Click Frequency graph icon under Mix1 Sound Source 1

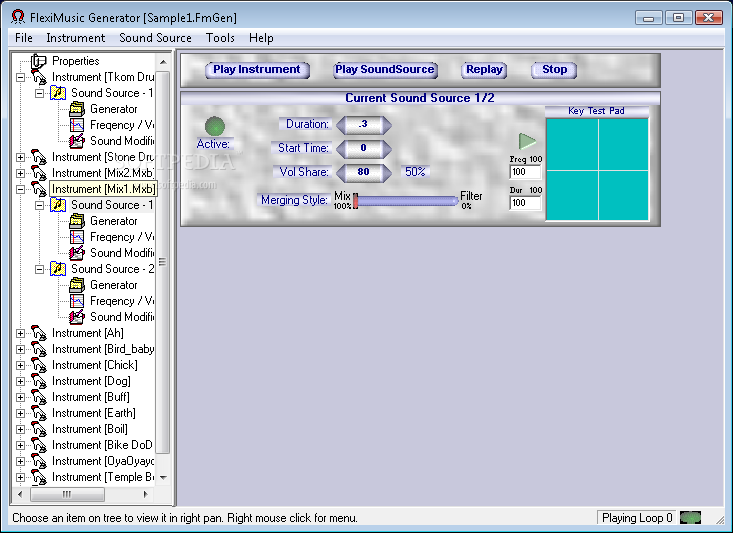77,237
